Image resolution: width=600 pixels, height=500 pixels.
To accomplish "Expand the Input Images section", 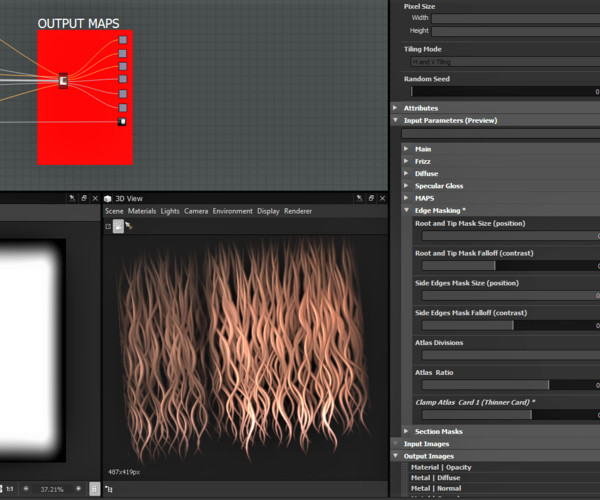I will tap(395, 444).
